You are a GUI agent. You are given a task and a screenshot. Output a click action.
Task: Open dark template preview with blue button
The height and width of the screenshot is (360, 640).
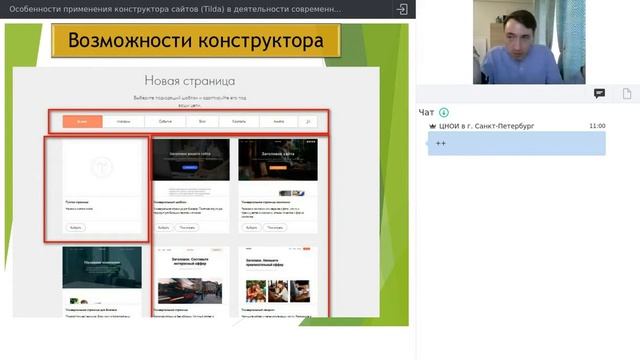[191, 160]
